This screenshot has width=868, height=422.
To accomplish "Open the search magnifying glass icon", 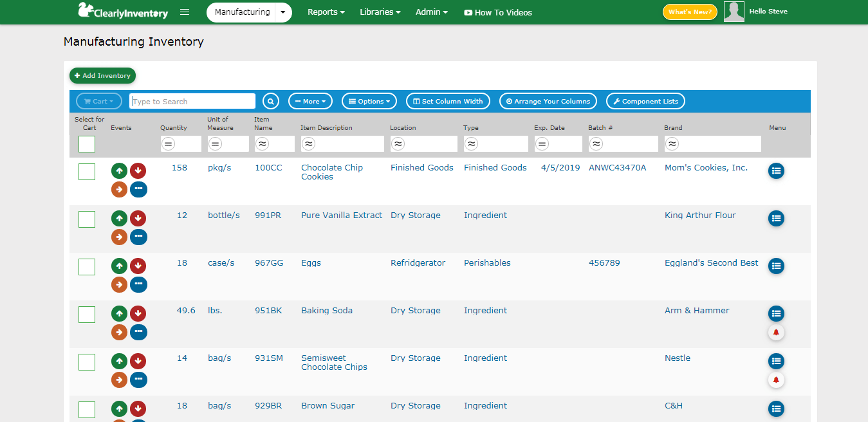I will click(x=270, y=101).
